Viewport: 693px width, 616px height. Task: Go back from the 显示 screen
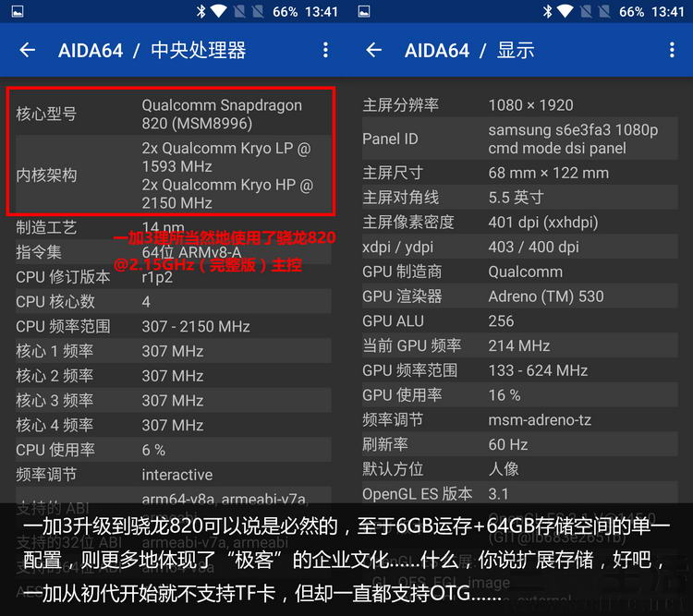(374, 50)
